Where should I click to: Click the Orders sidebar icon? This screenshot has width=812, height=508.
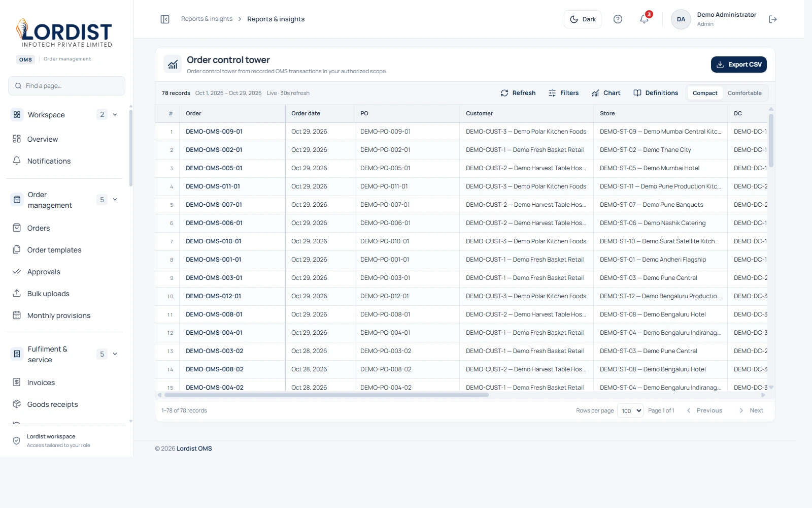(x=17, y=228)
